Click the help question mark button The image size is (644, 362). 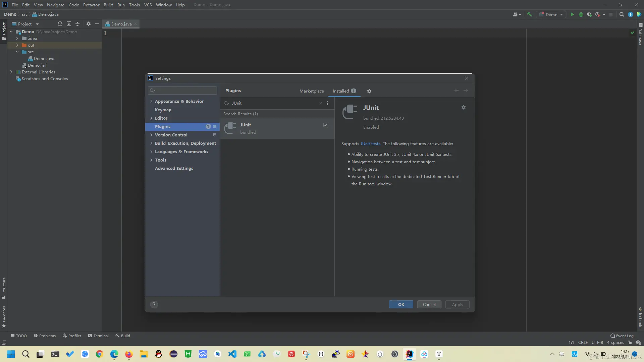pyautogui.click(x=154, y=304)
